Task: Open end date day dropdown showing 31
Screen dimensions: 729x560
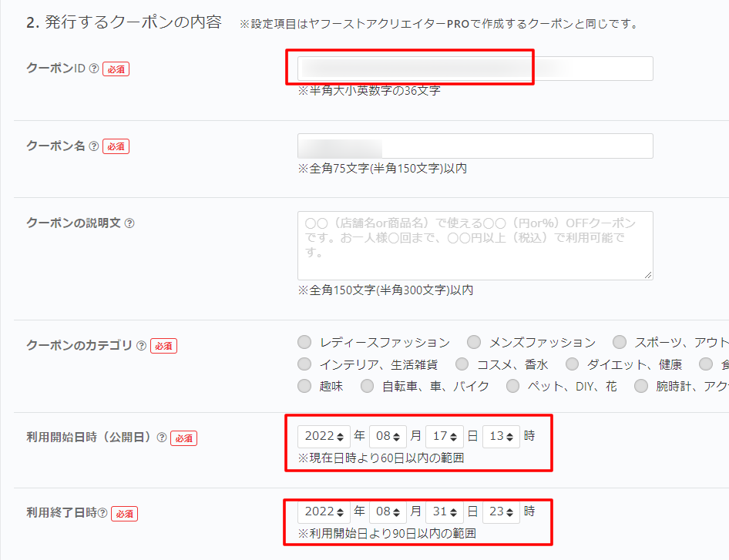Action: pos(444,511)
